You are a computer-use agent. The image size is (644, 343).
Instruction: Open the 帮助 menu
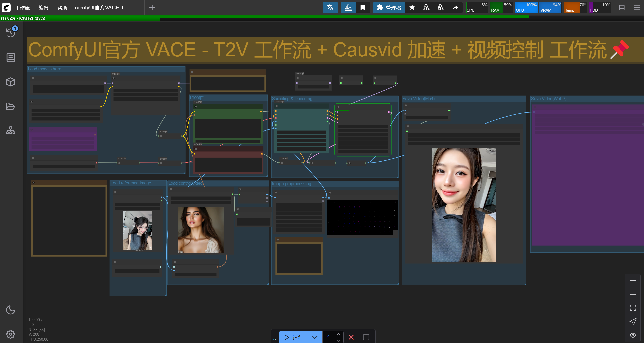62,8
